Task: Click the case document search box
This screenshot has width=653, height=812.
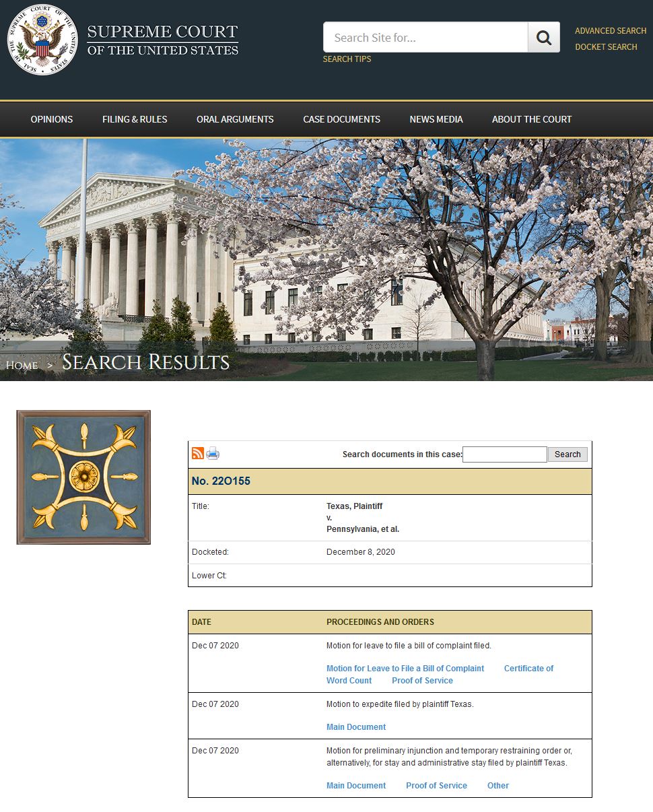Action: click(505, 454)
